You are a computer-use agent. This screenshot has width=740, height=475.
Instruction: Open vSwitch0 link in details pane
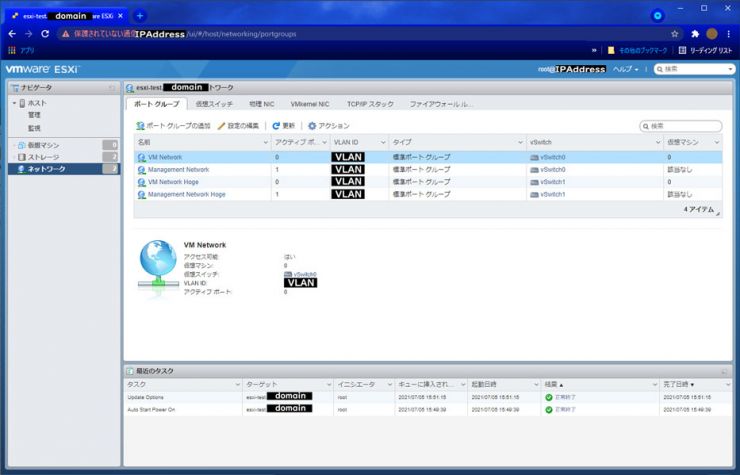click(x=305, y=274)
